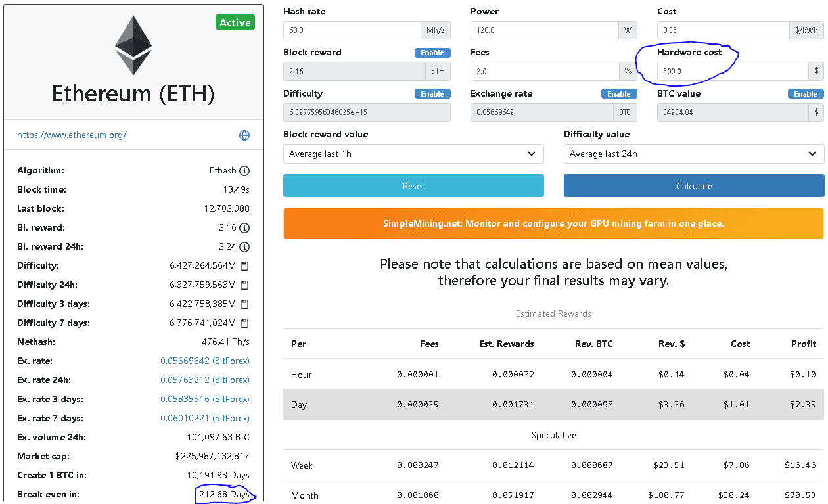
Task: Open Block reward value dropdown
Action: click(413, 154)
